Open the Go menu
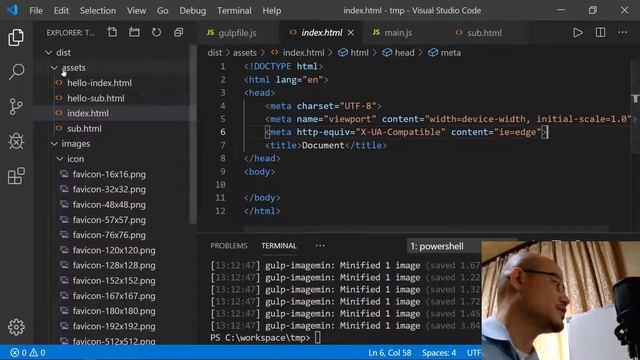Viewport: 640px width, 360px height. point(162,11)
